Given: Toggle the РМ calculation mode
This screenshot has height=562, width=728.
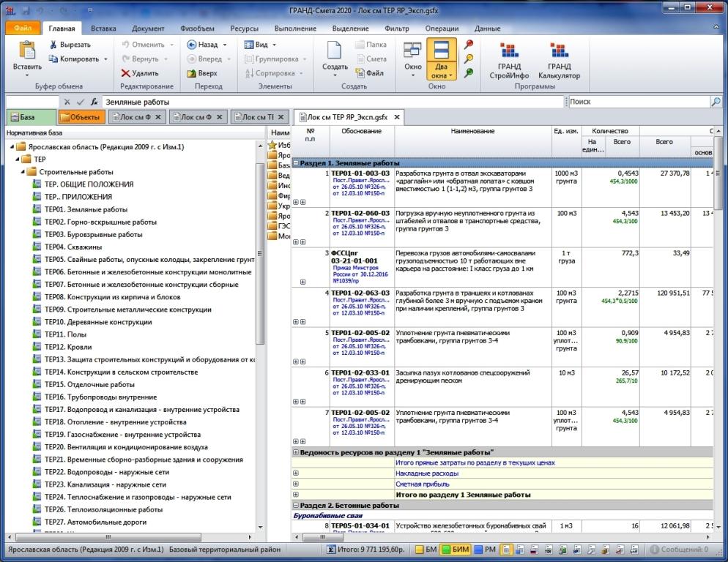Looking at the screenshot, I should (x=485, y=550).
